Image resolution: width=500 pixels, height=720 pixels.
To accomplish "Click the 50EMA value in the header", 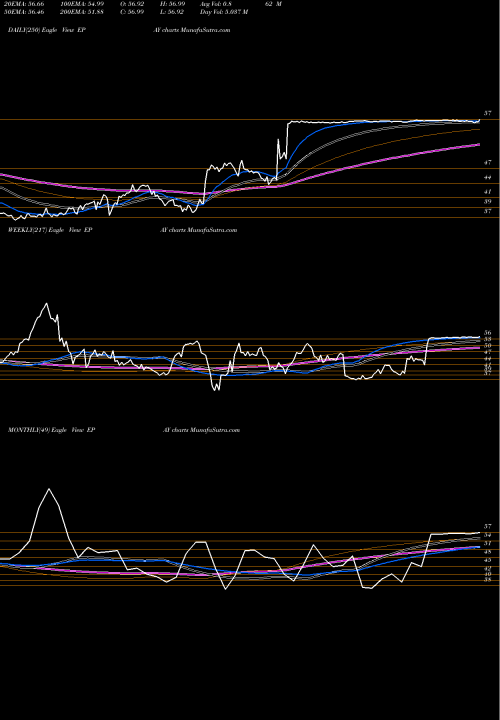I will coord(22,12).
